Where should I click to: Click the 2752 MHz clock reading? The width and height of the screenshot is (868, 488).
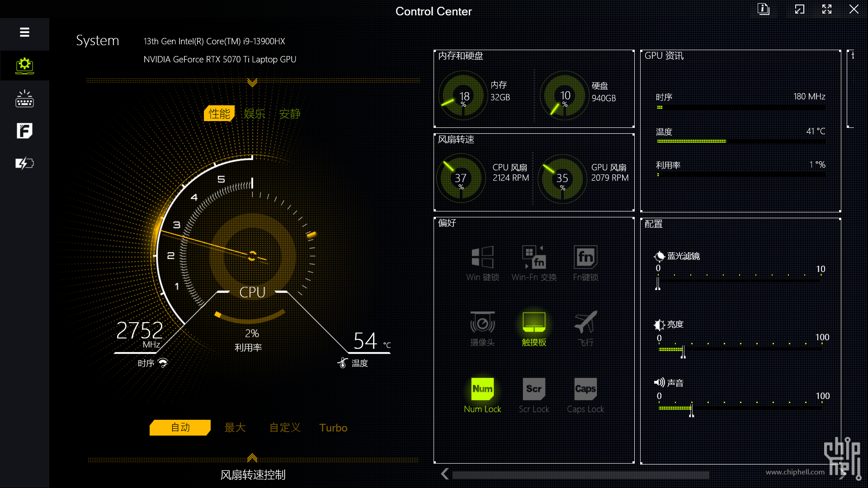[x=139, y=334]
